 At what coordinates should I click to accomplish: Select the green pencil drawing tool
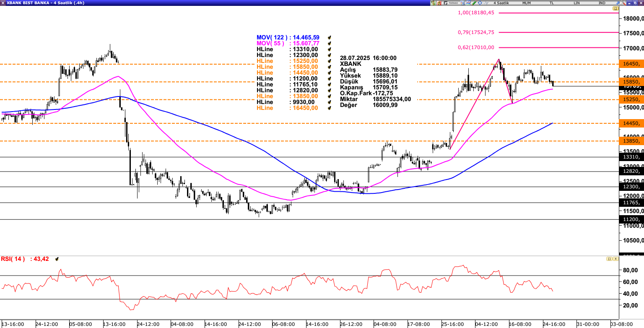[474, 3]
